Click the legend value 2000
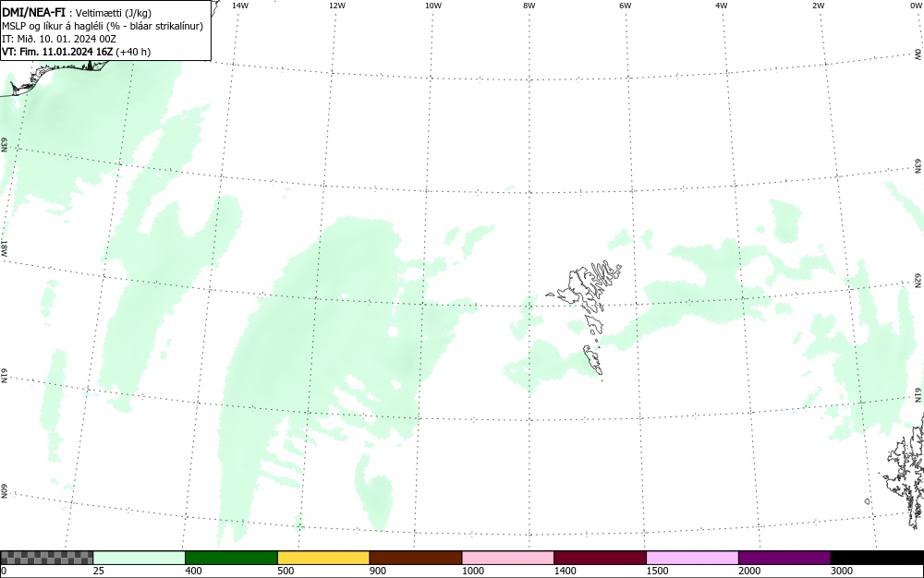The height and width of the screenshot is (578, 924). click(749, 571)
